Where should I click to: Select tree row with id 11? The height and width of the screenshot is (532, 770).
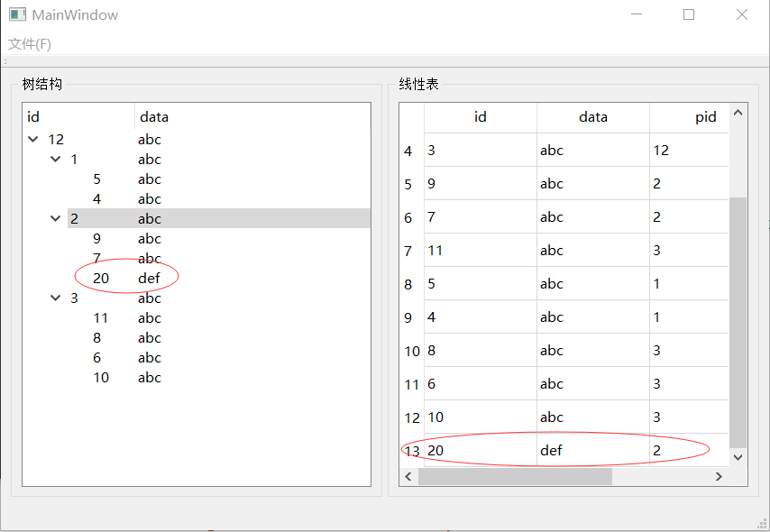click(x=197, y=318)
